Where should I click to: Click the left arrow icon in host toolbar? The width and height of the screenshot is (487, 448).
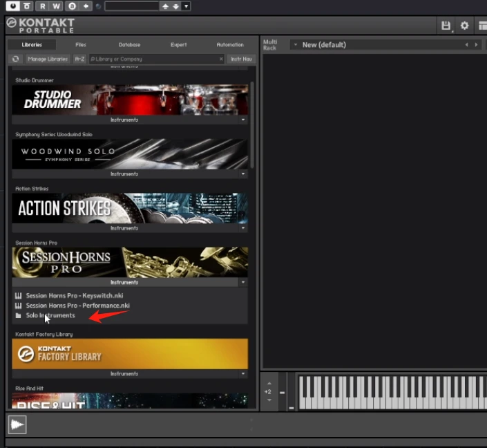tap(86, 6)
